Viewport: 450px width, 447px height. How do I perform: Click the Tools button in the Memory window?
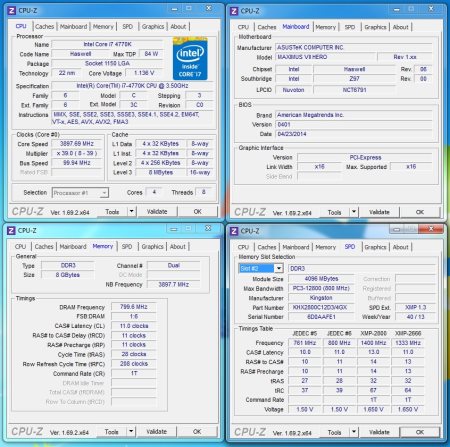(111, 432)
